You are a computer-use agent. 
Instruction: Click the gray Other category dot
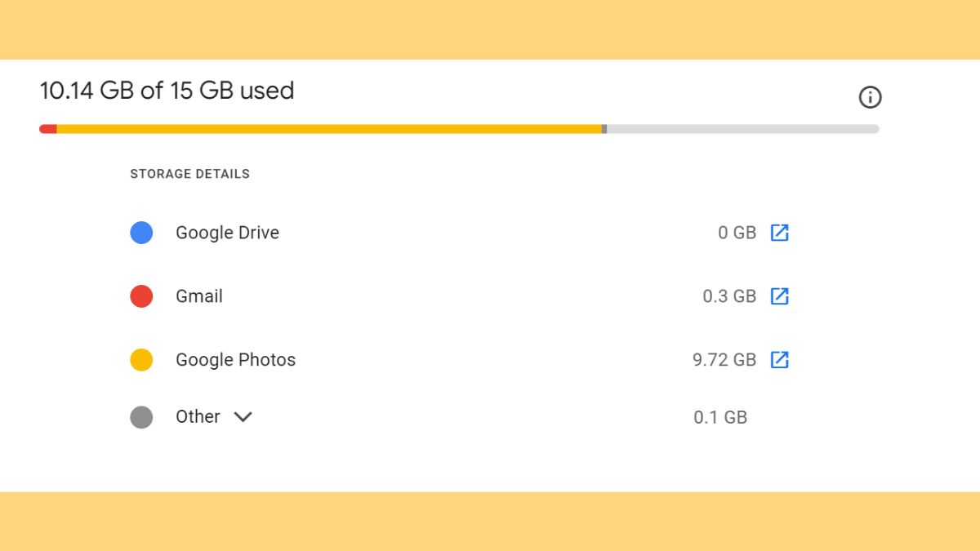coord(141,417)
